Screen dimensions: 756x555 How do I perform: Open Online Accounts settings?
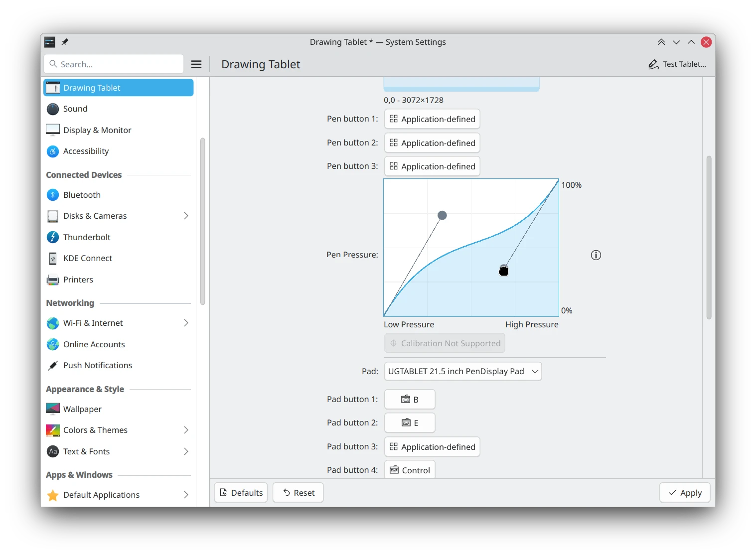point(118,344)
